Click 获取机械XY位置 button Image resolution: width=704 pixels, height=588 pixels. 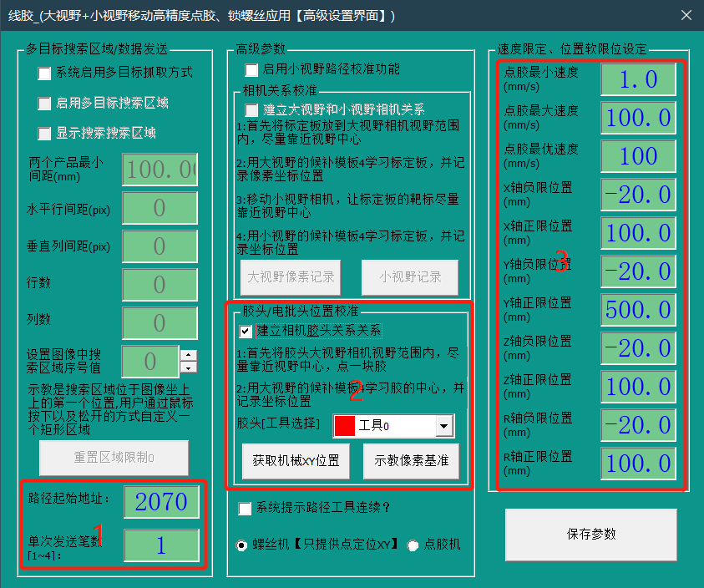296,461
